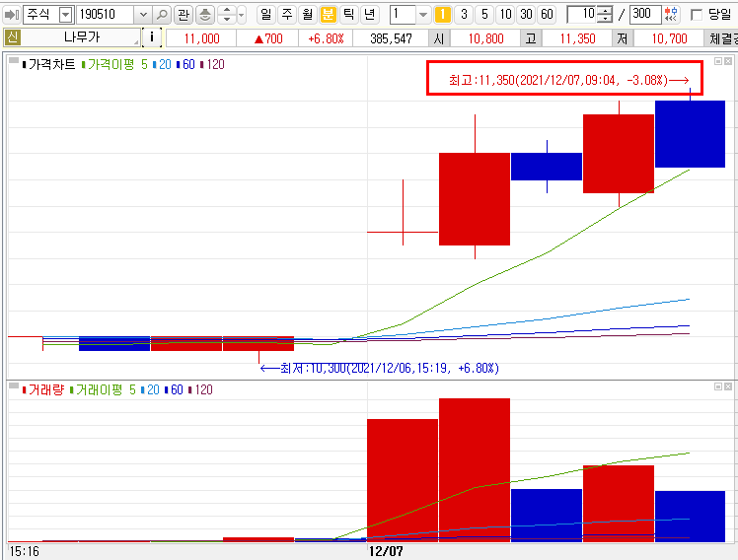This screenshot has width=738, height=560.
Task: Click the last blue candle in price chart
Action: (690, 134)
